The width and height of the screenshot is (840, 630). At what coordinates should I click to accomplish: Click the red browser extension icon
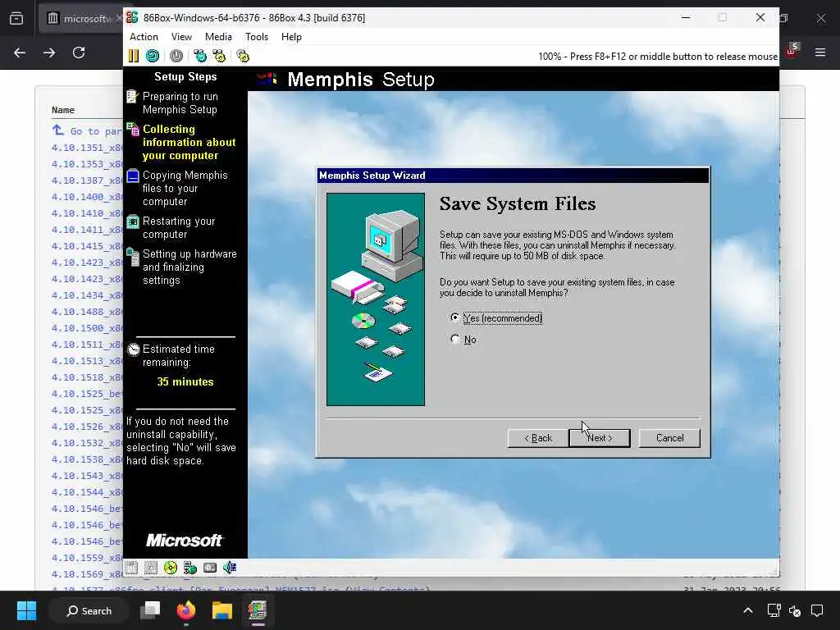tap(792, 52)
